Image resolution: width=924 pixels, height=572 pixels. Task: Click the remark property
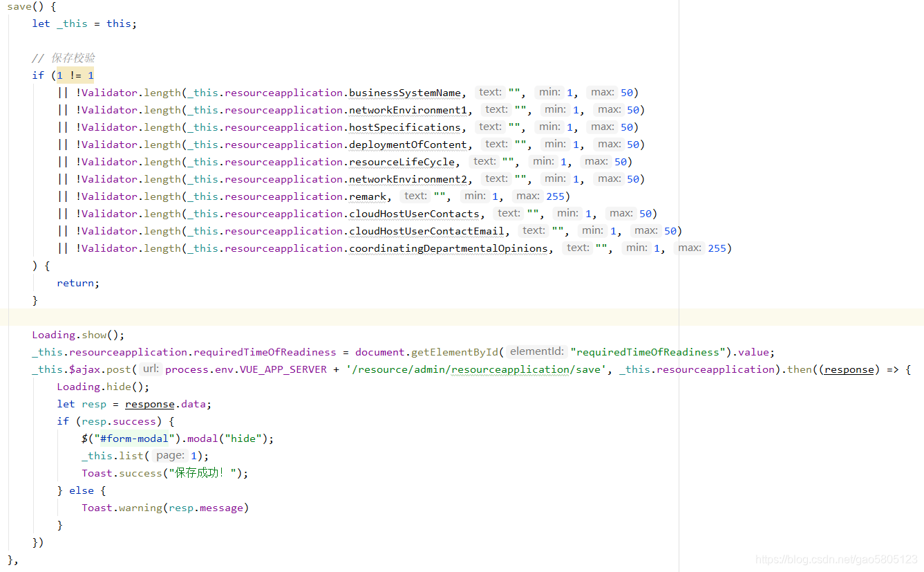pos(368,196)
